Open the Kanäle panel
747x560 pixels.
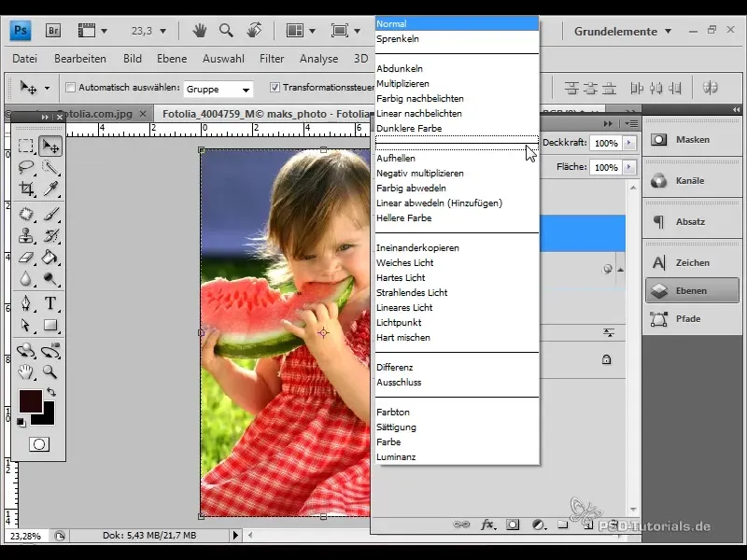coord(692,180)
